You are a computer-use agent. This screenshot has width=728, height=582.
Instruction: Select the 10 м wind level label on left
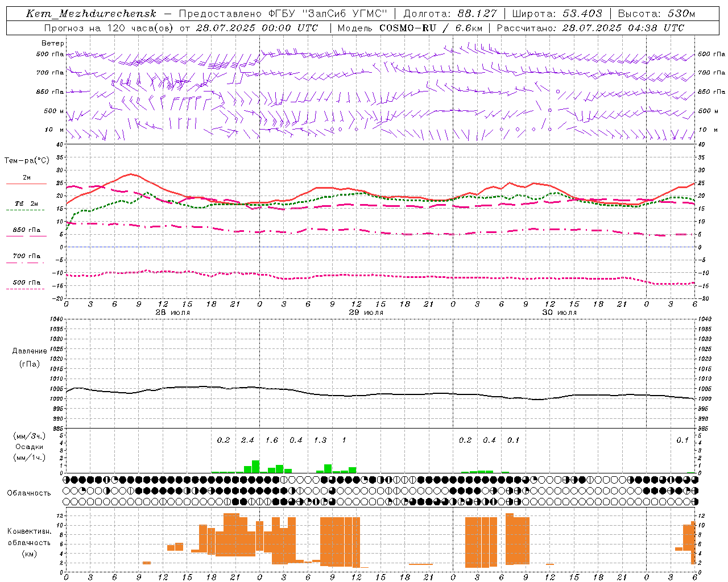(x=54, y=130)
